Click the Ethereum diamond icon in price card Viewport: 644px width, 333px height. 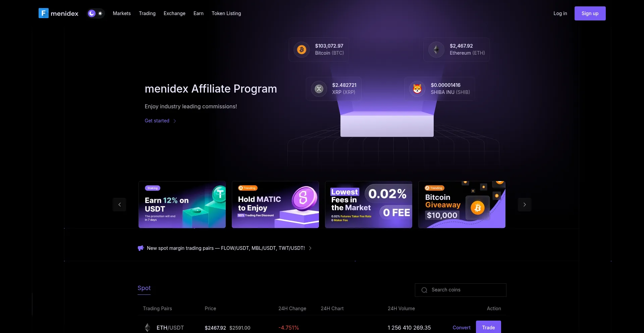point(436,50)
